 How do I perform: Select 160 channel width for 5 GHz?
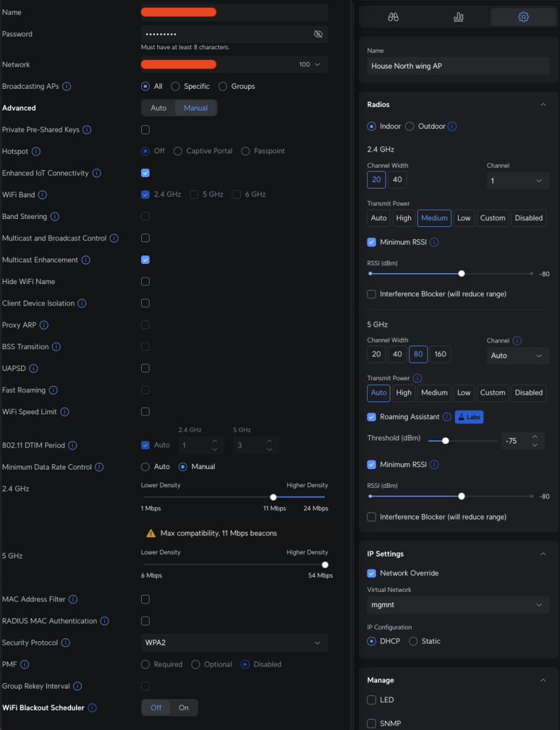coord(440,354)
